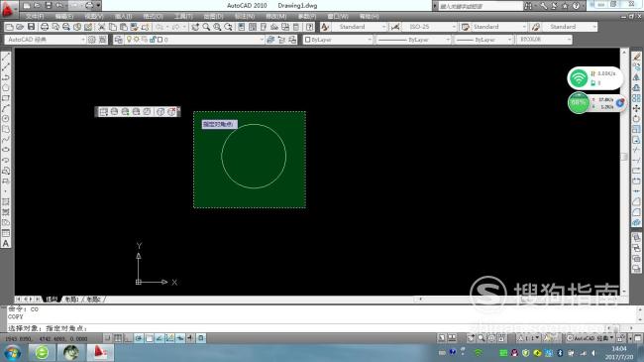The width and height of the screenshot is (644, 362).
Task: Open the File menu in menu bar
Action: 35,17
